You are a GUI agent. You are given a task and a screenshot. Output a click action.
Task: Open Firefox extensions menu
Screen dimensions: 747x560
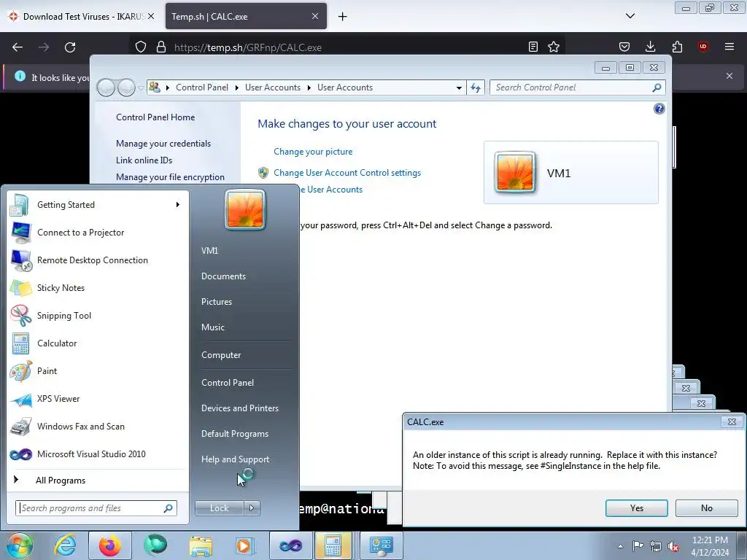(x=677, y=47)
